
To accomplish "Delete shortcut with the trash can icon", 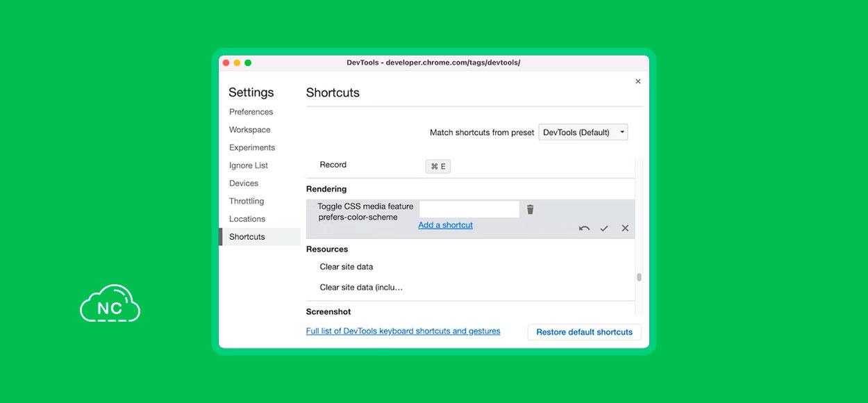I will 530,209.
